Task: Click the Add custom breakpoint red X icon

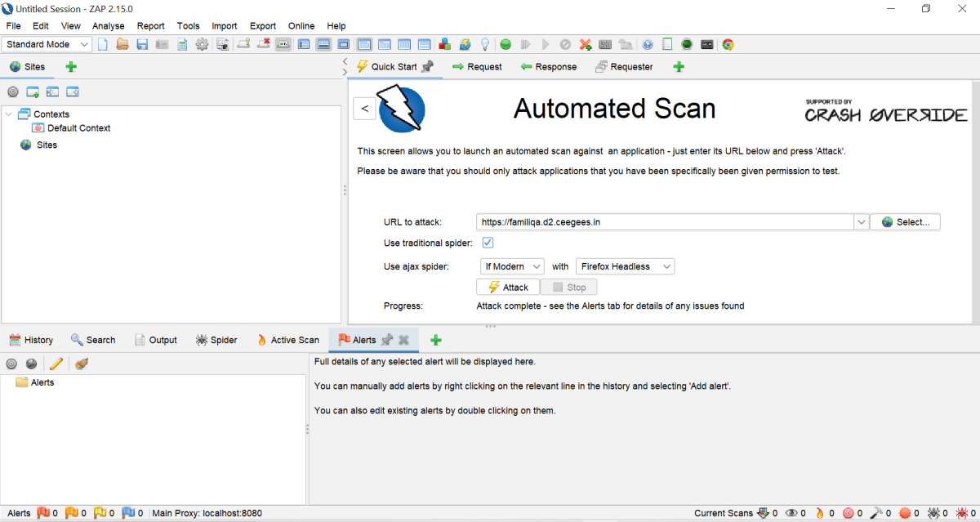Action: coord(586,44)
